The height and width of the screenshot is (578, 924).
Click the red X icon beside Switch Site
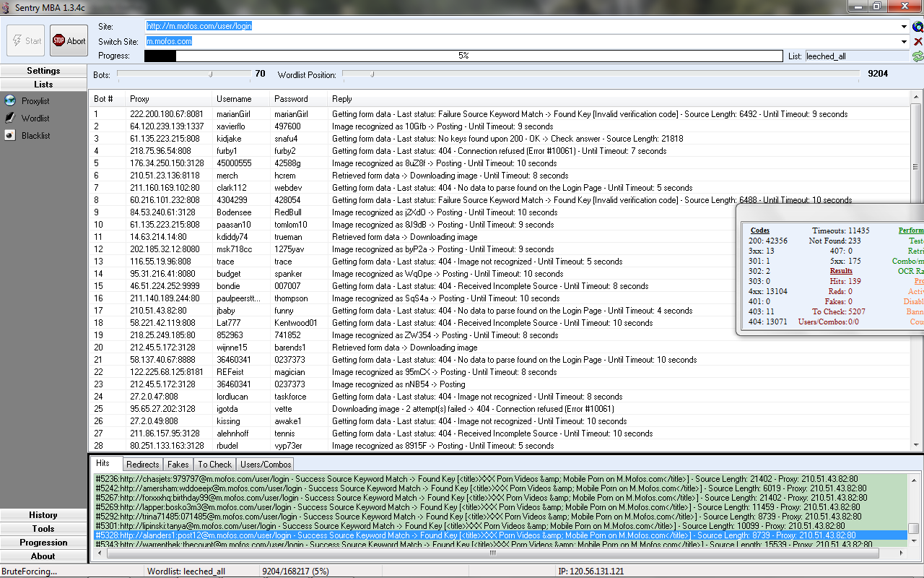pyautogui.click(x=918, y=41)
